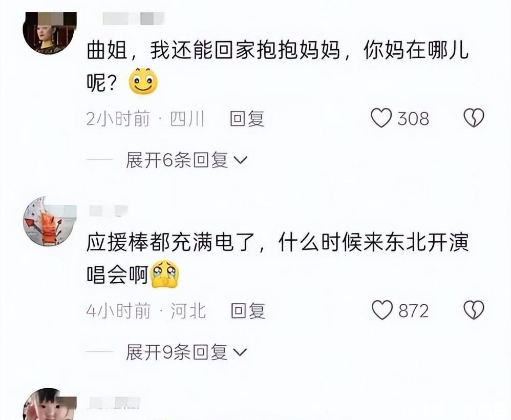Tap the third commenter's blurred username
Screen dimensions: 511x420
[x=114, y=403]
